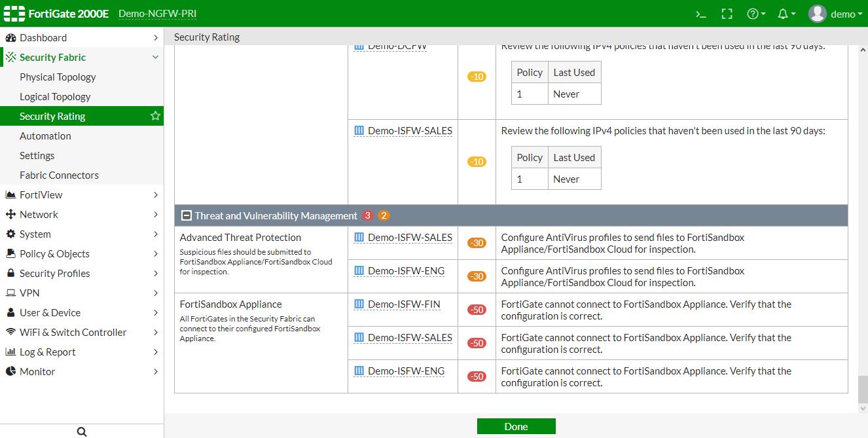Image resolution: width=868 pixels, height=438 pixels.
Task: Click the red 3 count badge
Action: click(x=368, y=215)
